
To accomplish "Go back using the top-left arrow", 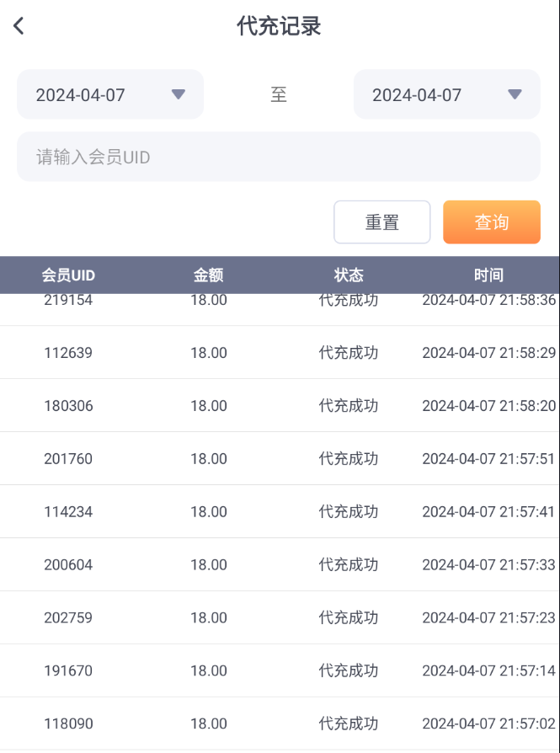I will [19, 26].
